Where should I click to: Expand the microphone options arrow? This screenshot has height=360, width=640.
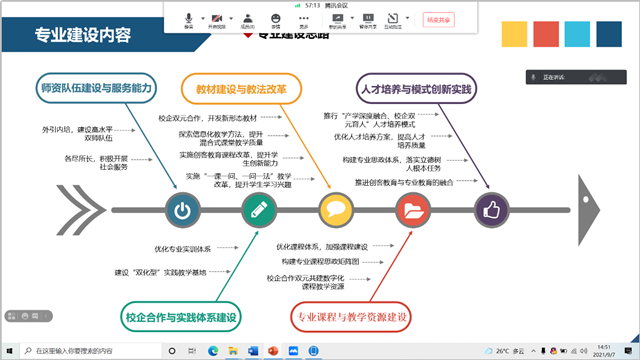point(203,18)
